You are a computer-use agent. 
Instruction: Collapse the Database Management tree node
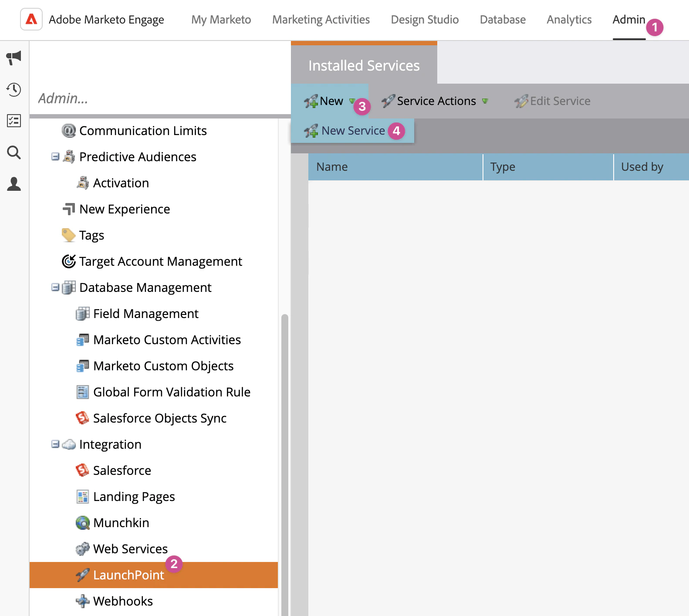coord(55,287)
